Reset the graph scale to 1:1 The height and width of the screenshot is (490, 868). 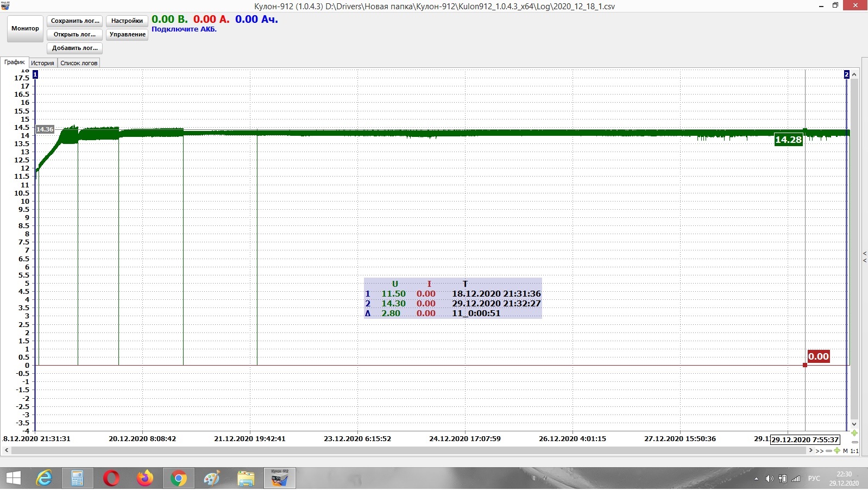(x=854, y=451)
